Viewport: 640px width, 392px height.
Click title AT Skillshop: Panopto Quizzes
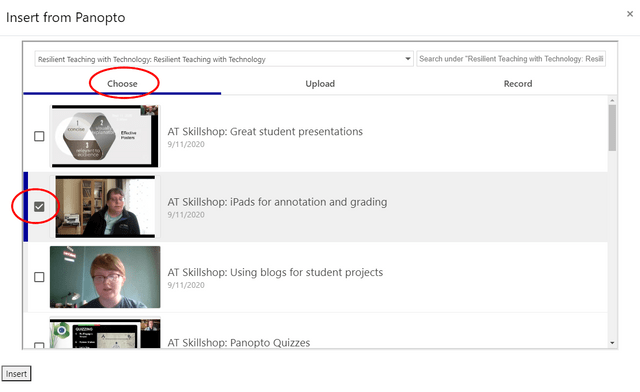[239, 343]
